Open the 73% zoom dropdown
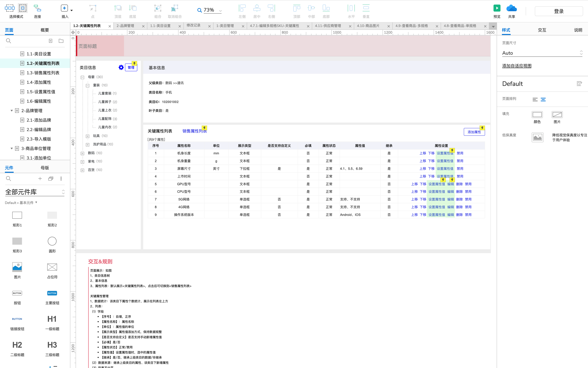 pos(220,11)
